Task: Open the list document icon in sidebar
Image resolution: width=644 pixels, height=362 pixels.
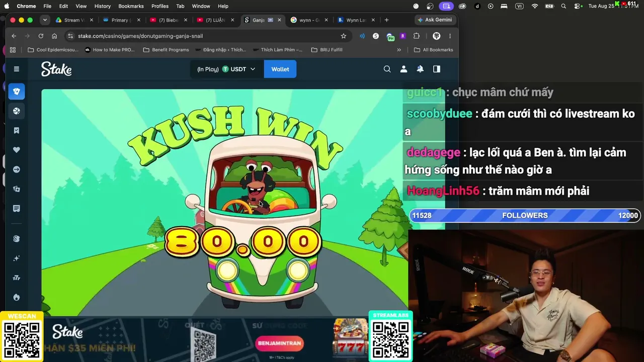Action: pos(17,209)
